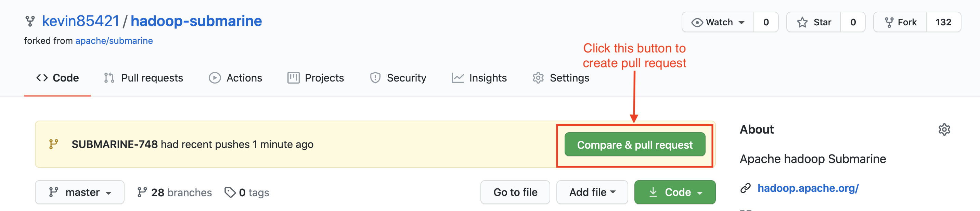Click the fork count 132

[x=943, y=22]
